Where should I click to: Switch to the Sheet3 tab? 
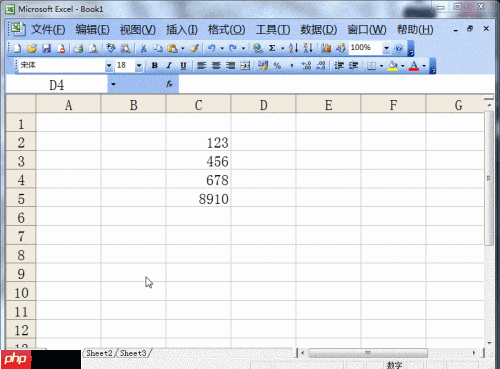coord(133,353)
